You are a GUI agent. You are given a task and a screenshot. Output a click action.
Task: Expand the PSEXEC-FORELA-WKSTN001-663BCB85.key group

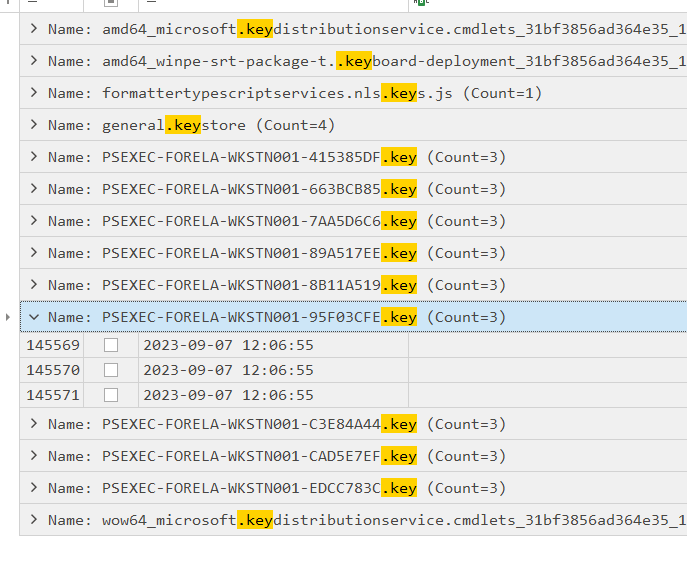[34, 189]
